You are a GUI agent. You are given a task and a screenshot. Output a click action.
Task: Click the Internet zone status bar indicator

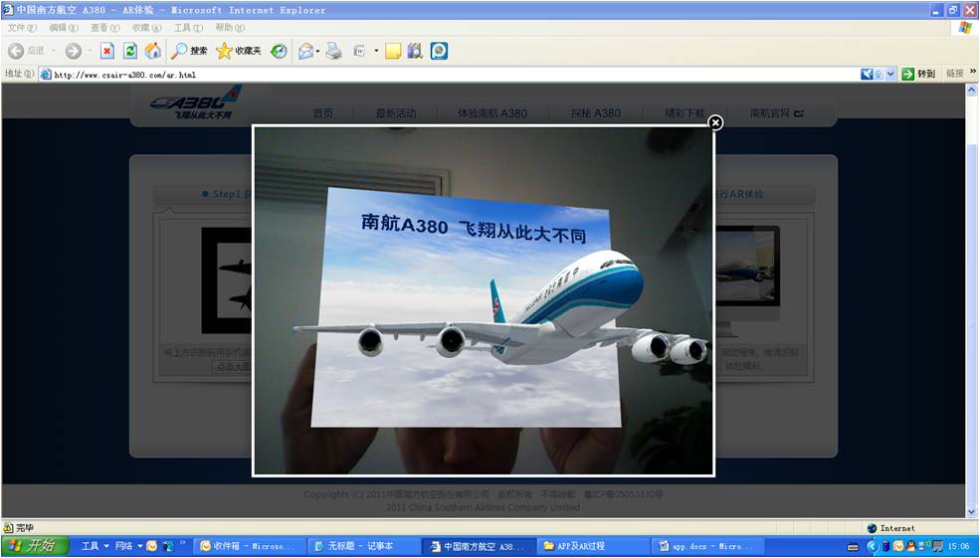pos(891,528)
